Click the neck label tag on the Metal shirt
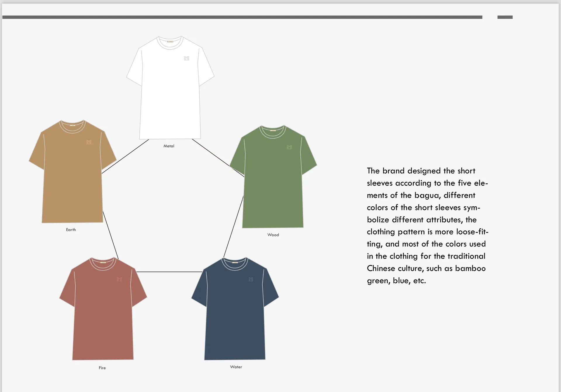This screenshot has width=561, height=392. (x=170, y=42)
